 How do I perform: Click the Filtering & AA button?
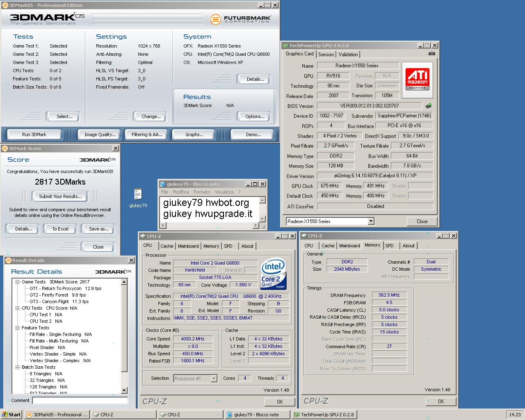(x=147, y=135)
